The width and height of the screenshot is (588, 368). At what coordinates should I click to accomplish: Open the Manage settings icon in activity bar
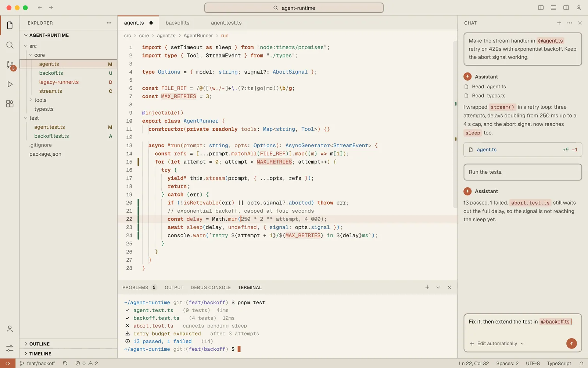pos(10,348)
